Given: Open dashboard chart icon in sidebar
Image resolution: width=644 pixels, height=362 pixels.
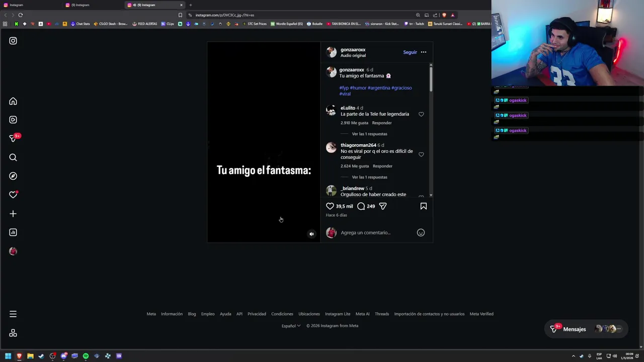Looking at the screenshot, I should [13, 232].
